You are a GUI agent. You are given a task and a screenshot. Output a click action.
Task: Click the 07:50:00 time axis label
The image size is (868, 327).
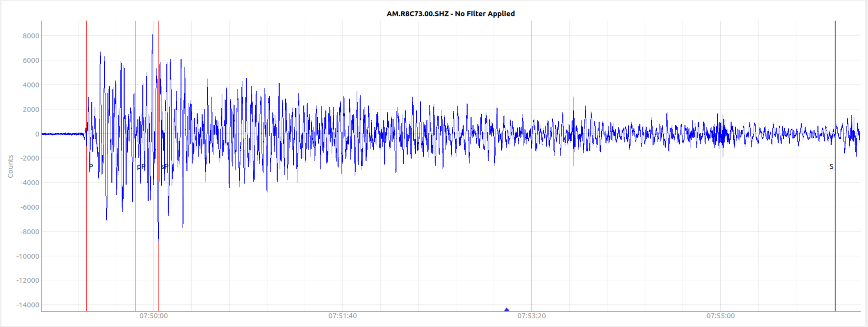click(x=154, y=316)
